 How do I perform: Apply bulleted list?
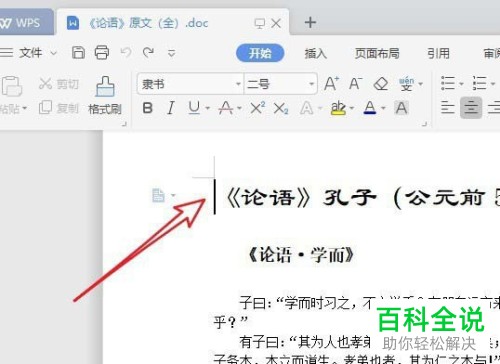448,83
